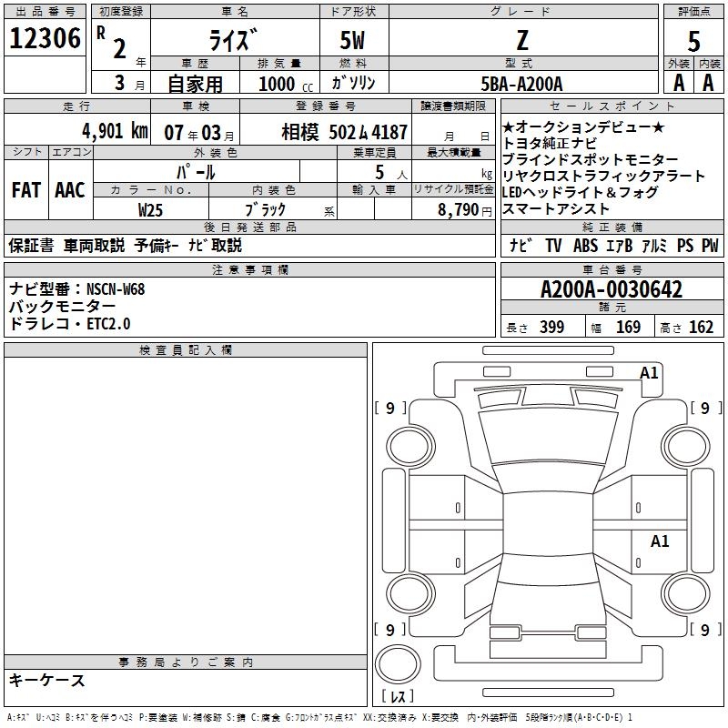Click the mileage value 4,901 km

point(113,131)
